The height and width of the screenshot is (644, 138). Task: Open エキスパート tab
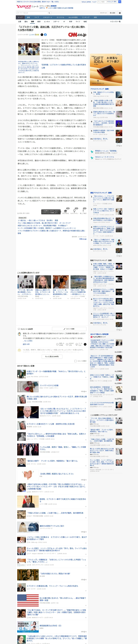coord(48,17)
